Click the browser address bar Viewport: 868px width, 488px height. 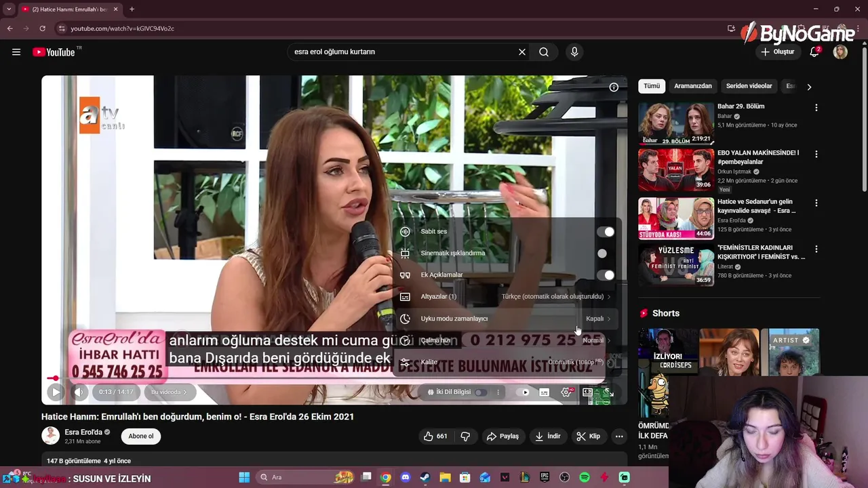pos(387,28)
